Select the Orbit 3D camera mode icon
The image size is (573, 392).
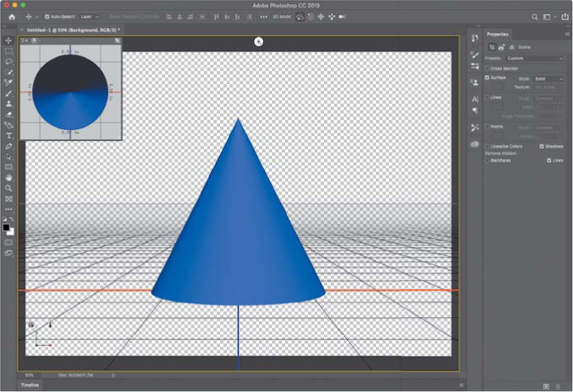pos(299,16)
